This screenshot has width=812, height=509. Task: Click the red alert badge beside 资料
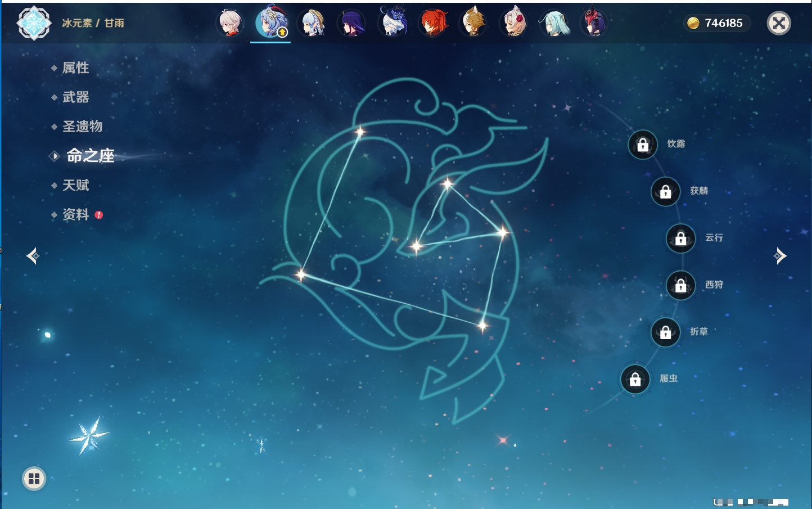point(99,215)
